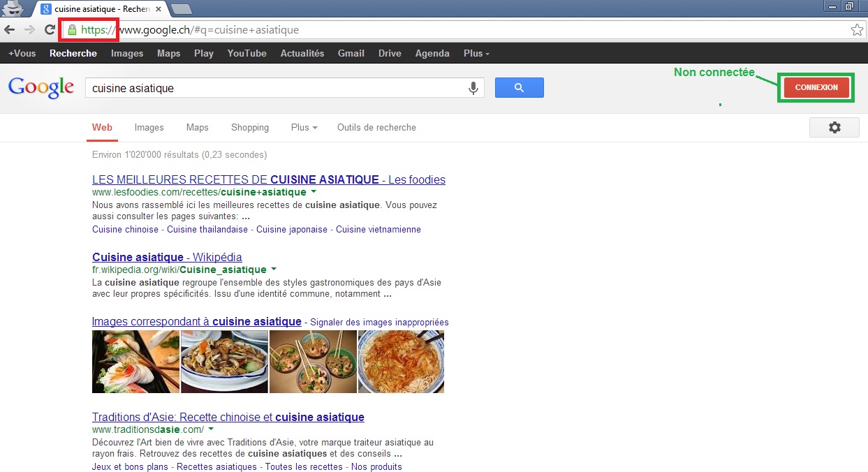Open YouTube from the top black bar
The height and width of the screenshot is (472, 868).
coord(247,54)
